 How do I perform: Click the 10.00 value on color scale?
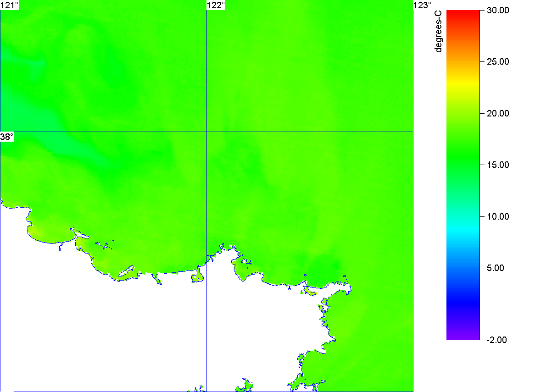(498, 216)
